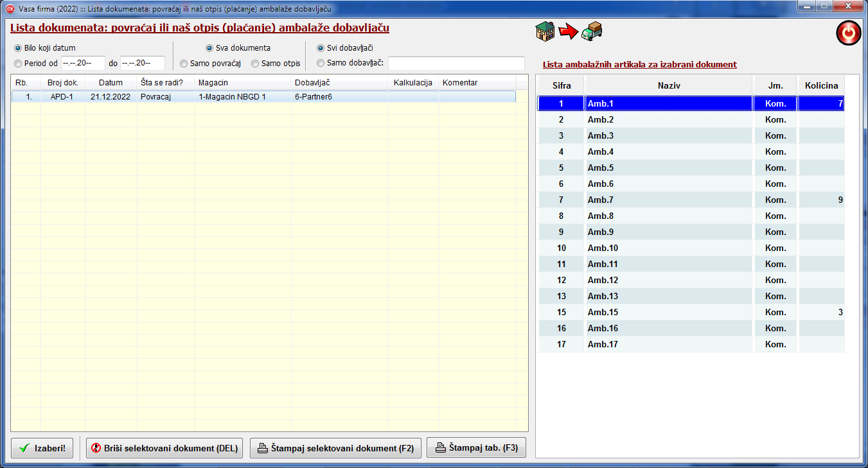Click 'Briši selektovani dokument (DEL)' button
This screenshot has height=468, width=868.
(164, 448)
